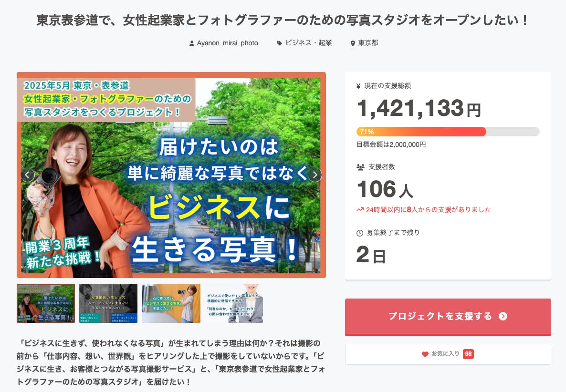The height and width of the screenshot is (392, 566).
Task: Select the second dark-toned thumbnail image
Action: (108, 303)
